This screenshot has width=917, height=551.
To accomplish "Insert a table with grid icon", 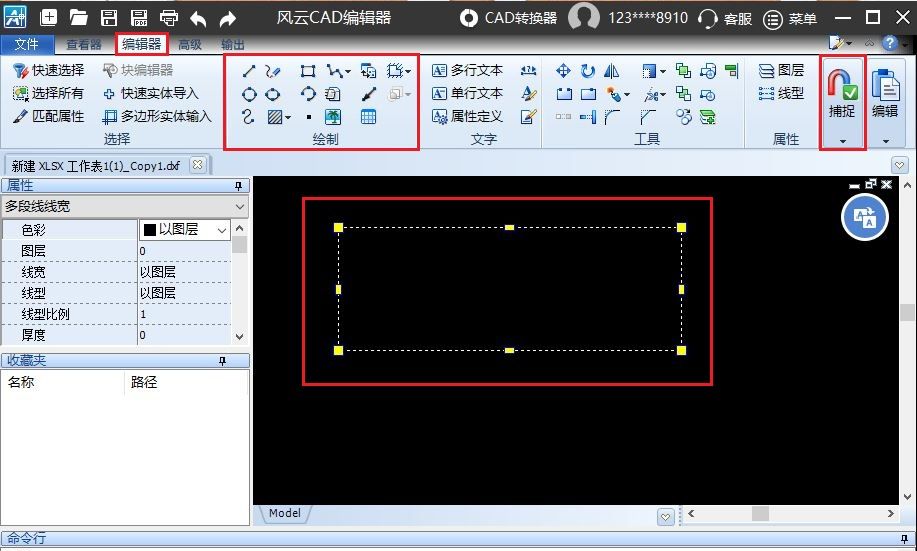I will (x=369, y=117).
